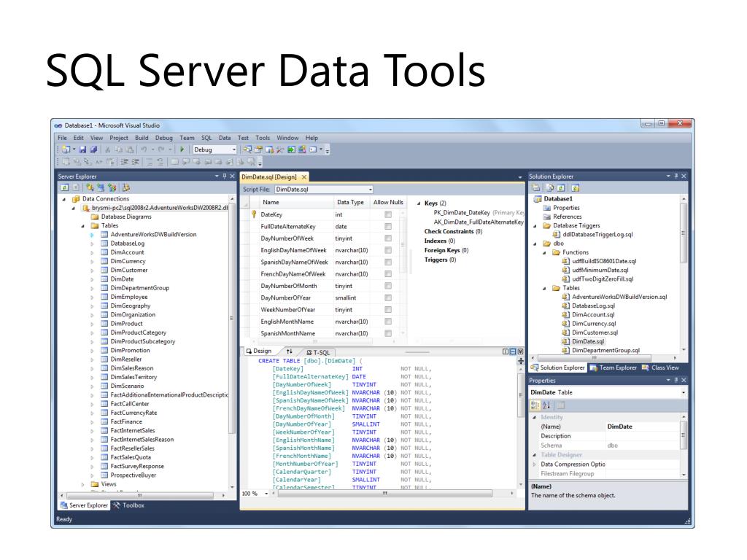Click Connect to Database icon in Server Explorer
747x560 pixels.
click(90, 187)
